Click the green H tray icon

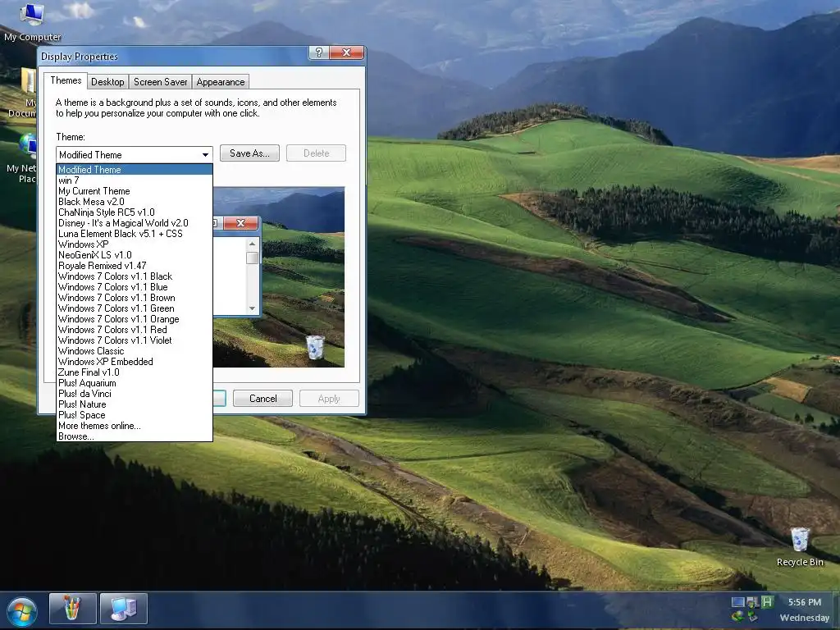tap(767, 602)
